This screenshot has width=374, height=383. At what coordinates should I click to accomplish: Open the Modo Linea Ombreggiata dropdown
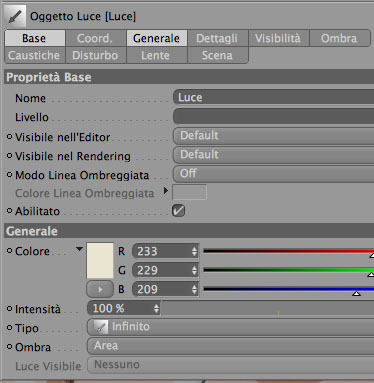point(273,174)
